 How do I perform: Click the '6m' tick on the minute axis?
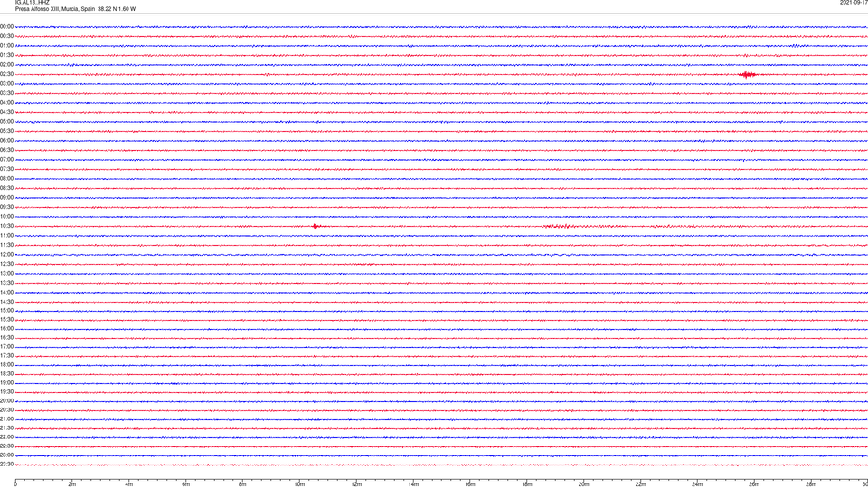[x=186, y=484]
